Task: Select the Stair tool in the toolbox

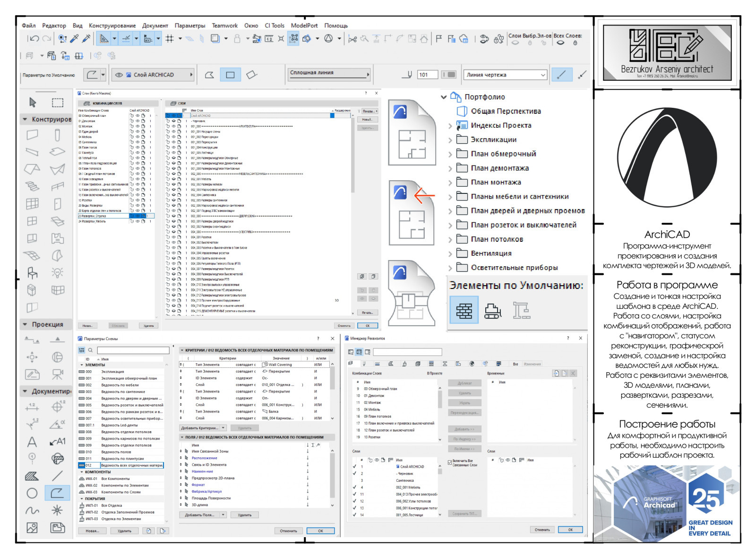Action: click(x=32, y=186)
